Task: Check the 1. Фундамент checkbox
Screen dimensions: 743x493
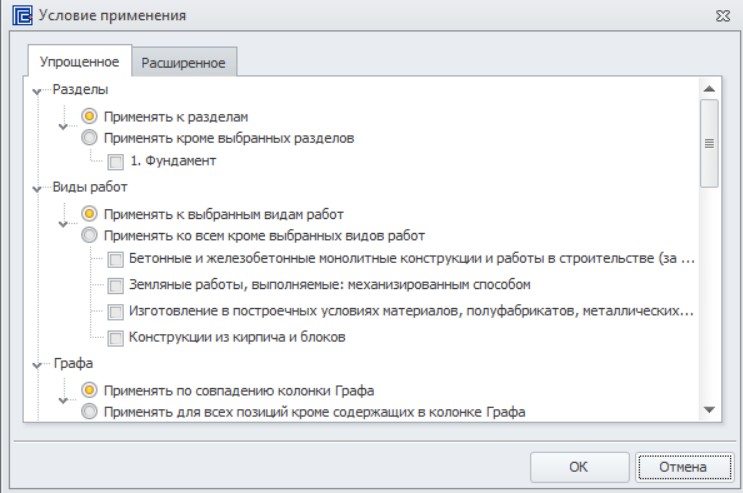Action: click(x=115, y=162)
